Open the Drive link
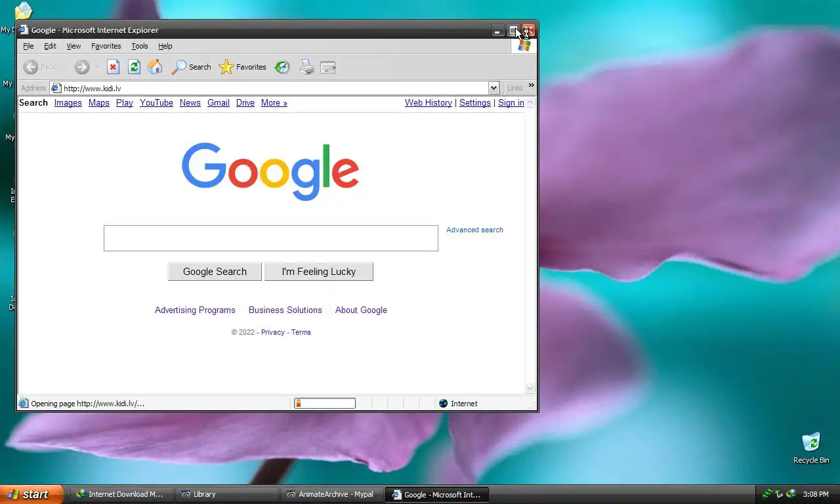 click(245, 103)
